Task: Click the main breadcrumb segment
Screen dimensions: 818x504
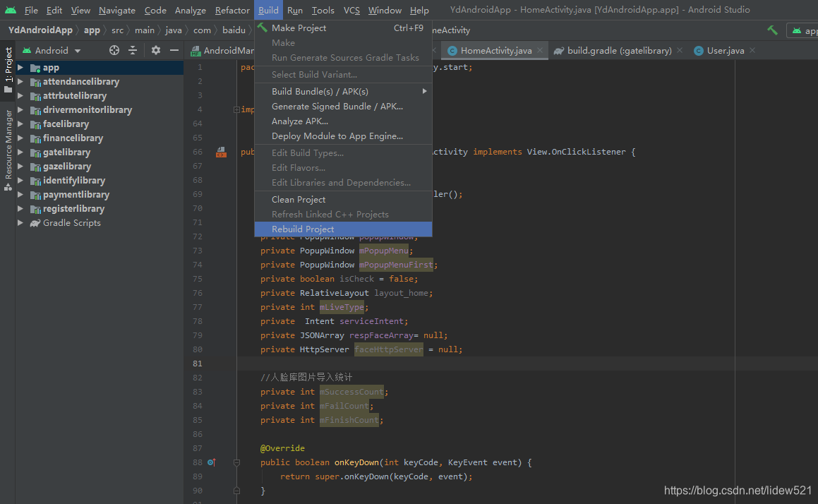Action: click(x=145, y=30)
